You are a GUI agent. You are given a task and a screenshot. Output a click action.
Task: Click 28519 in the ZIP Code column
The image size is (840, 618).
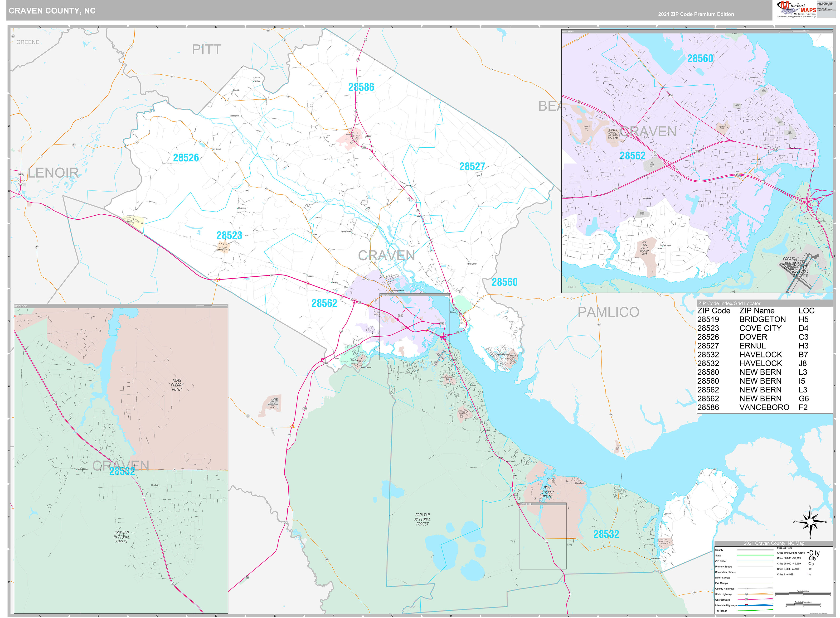(708, 319)
